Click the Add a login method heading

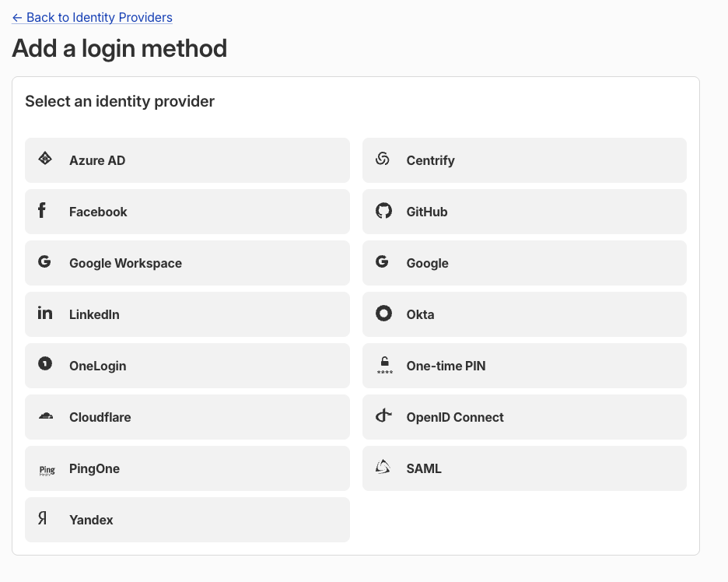[119, 48]
